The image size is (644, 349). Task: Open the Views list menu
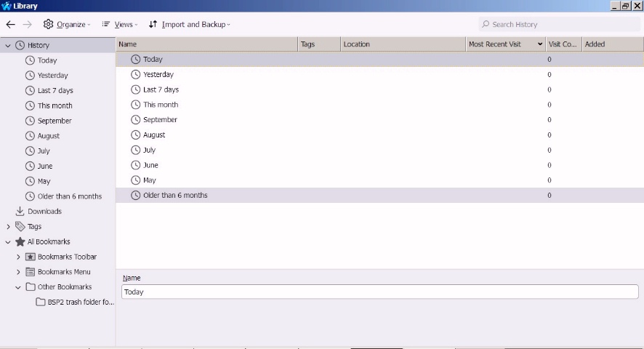pos(119,25)
